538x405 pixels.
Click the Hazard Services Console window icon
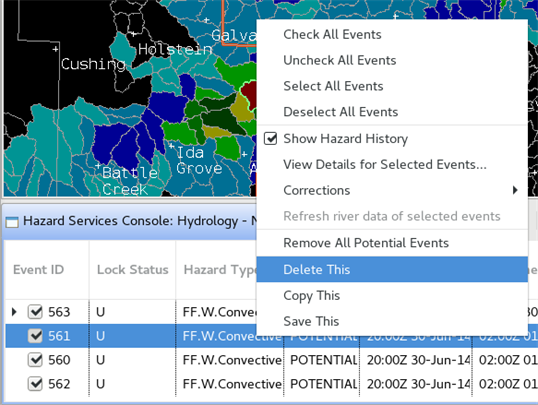tap(12, 222)
